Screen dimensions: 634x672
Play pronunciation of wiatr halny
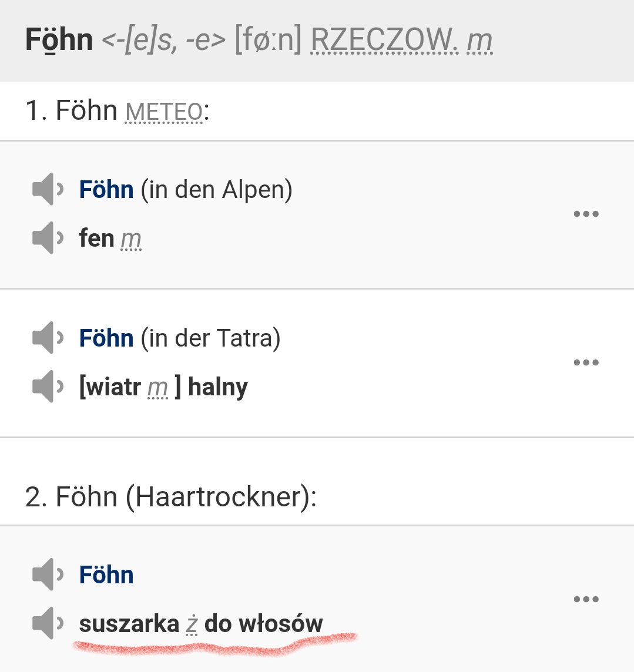coord(48,387)
